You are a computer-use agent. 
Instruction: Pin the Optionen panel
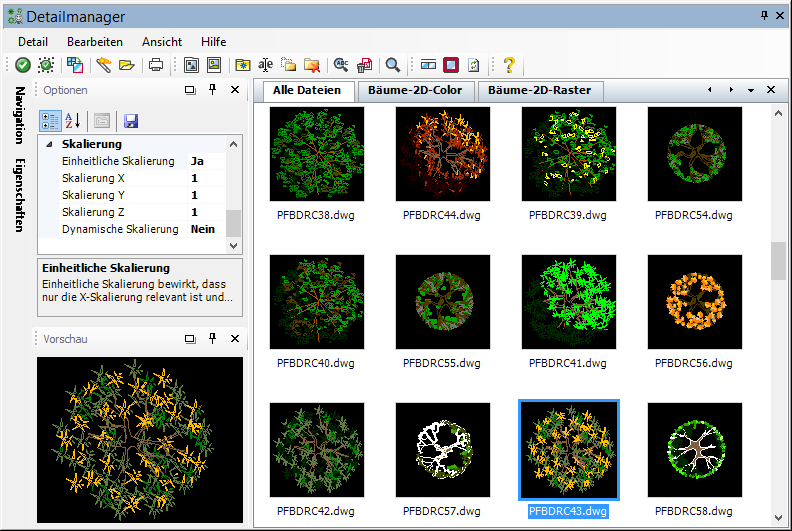212,90
